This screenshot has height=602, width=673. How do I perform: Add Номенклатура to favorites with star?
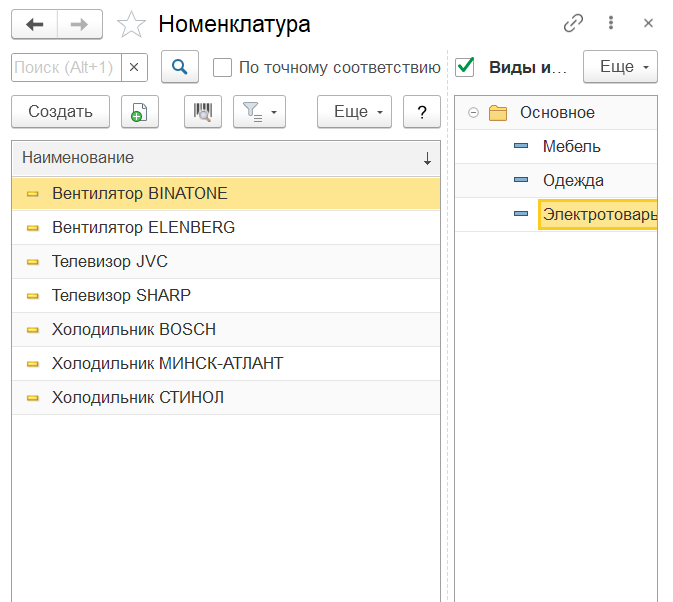coord(131,24)
